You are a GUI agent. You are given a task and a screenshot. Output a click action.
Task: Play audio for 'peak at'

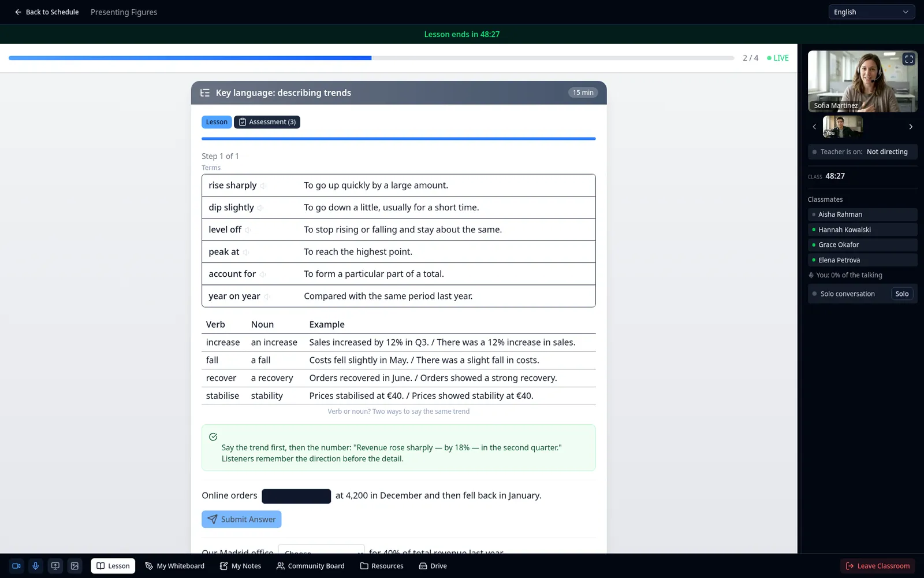click(245, 252)
